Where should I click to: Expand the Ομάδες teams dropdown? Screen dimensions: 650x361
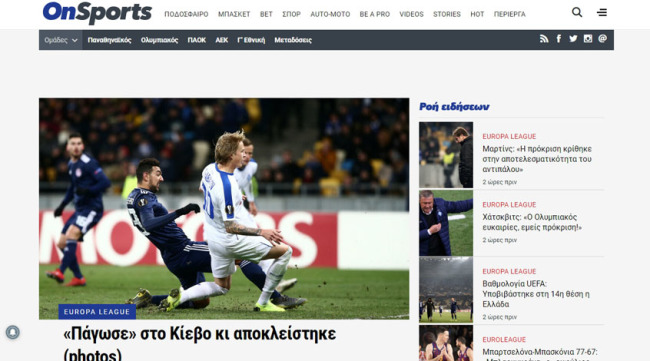(61, 40)
